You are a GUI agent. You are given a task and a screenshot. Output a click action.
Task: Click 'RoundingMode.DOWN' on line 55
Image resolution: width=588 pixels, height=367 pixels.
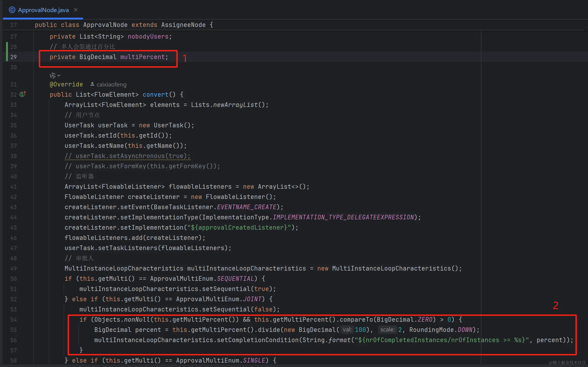pos(441,330)
